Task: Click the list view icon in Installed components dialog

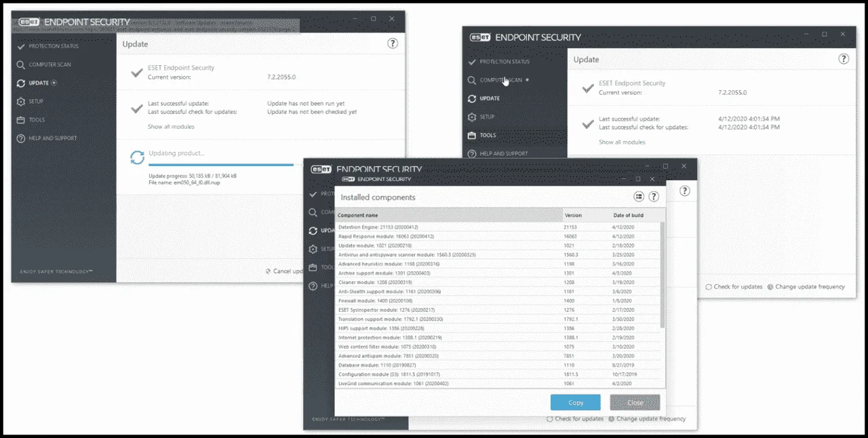Action: point(638,197)
